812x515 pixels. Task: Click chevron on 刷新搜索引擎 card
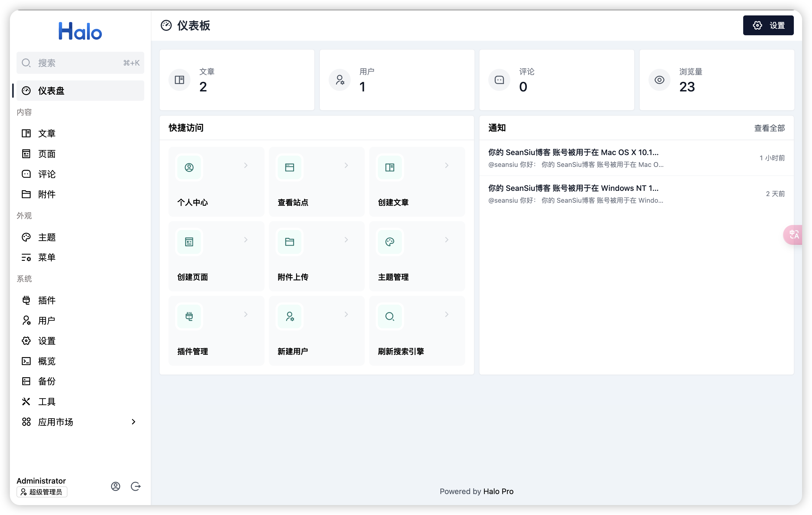(447, 314)
